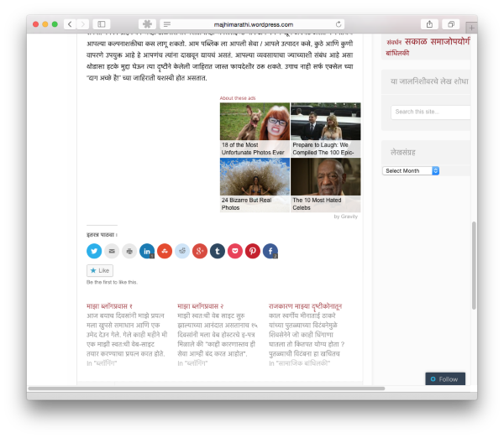Viewport: 504px width, 438px height.
Task: Click the horizontal scrollbar at bottom
Action: pyautogui.click(x=207, y=388)
